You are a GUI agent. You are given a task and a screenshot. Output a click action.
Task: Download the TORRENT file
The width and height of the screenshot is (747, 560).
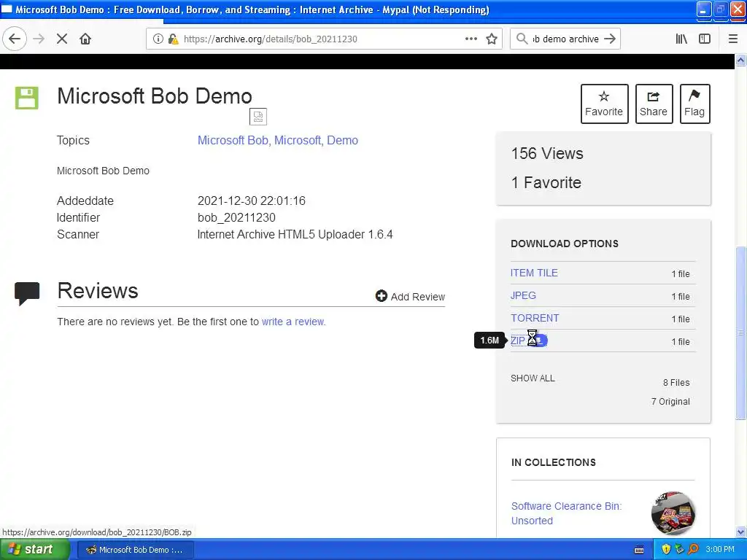pos(535,318)
